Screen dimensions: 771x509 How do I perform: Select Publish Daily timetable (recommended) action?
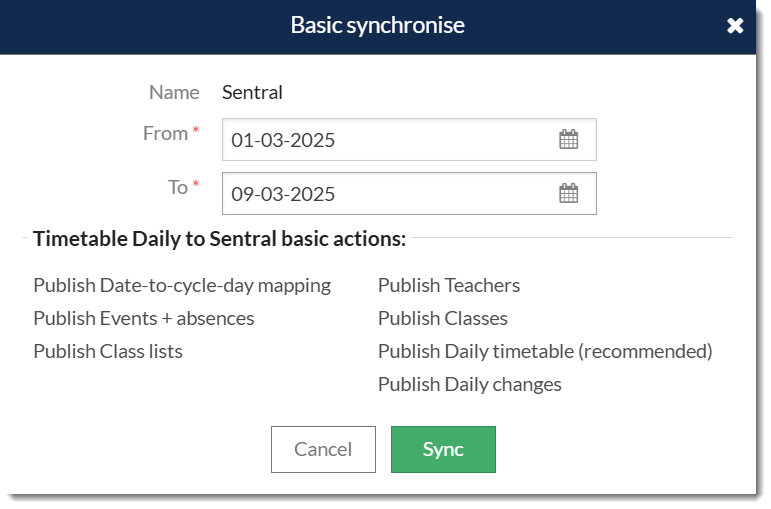tap(545, 352)
